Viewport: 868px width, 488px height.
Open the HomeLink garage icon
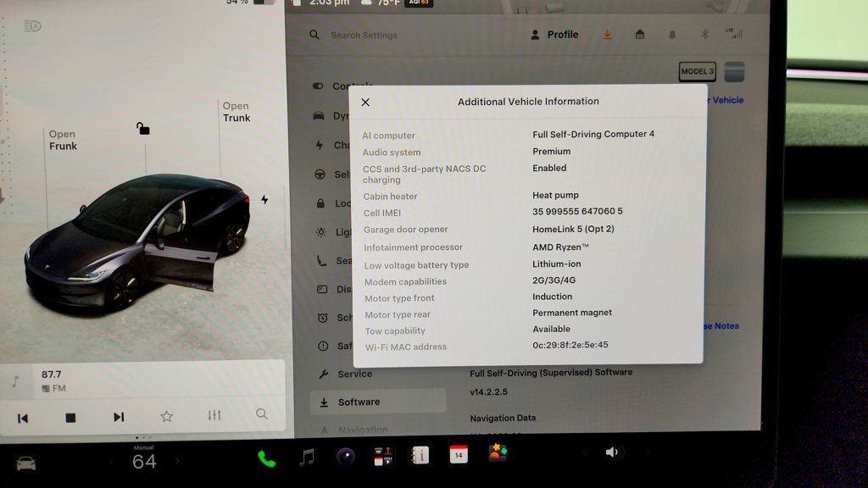639,34
